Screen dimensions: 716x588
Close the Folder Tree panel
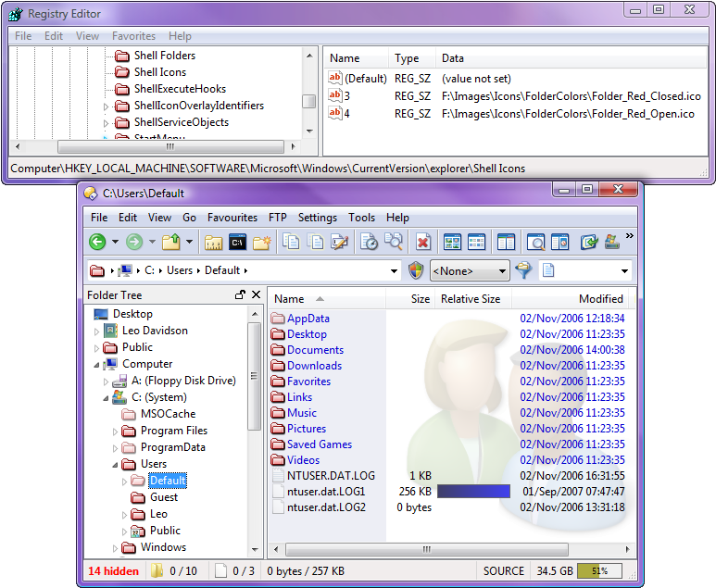tap(257, 294)
